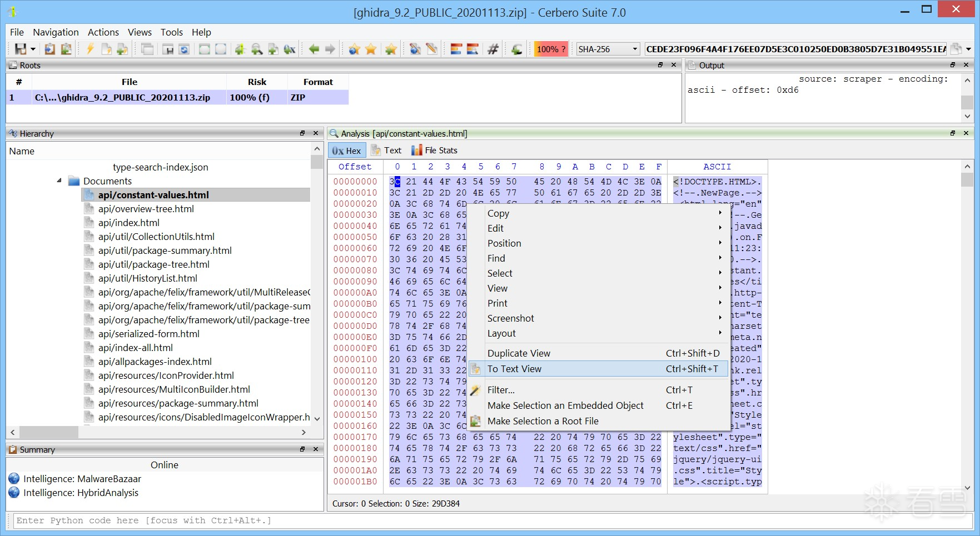The width and height of the screenshot is (980, 536).
Task: Click the plain gold star icon
Action: (x=371, y=49)
